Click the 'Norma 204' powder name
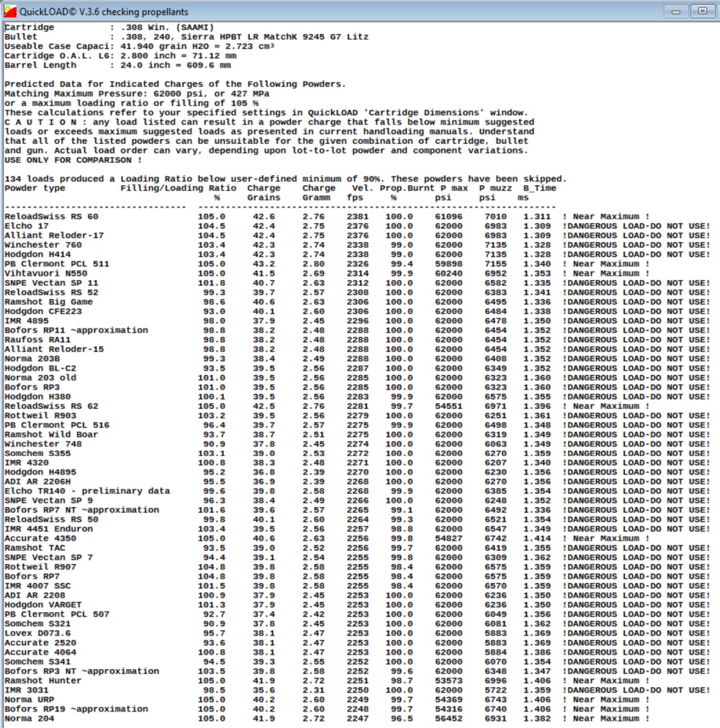The width and height of the screenshot is (720, 728). point(30,719)
